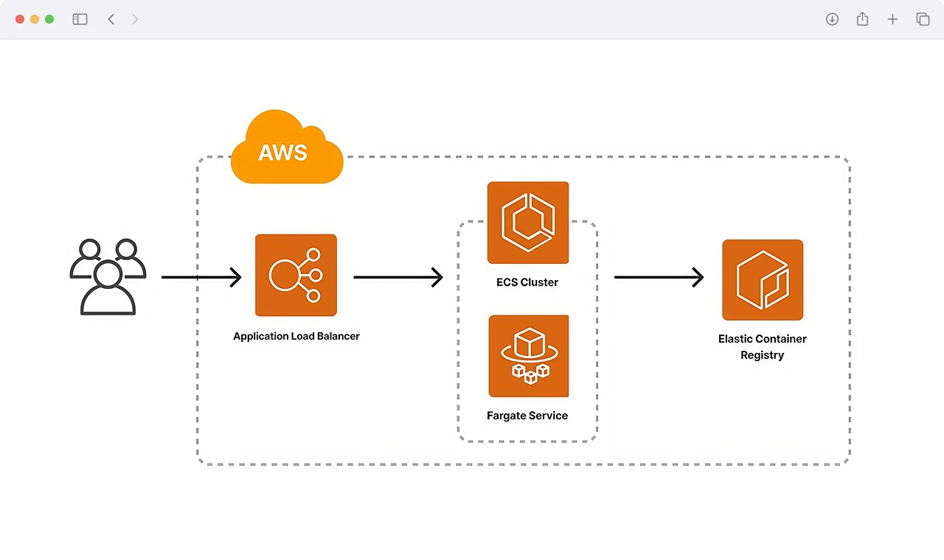This screenshot has width=944, height=560.
Task: Click the orange AWS cloud icon
Action: pos(287,147)
